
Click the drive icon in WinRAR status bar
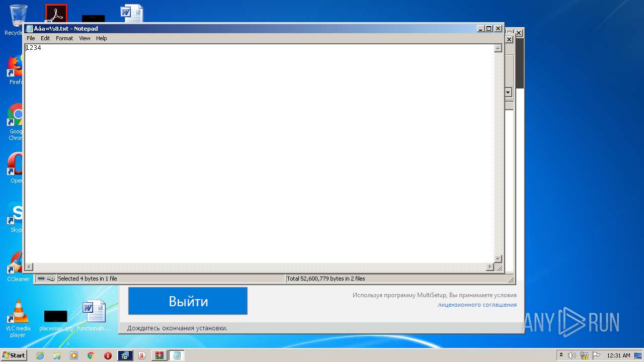41,279
